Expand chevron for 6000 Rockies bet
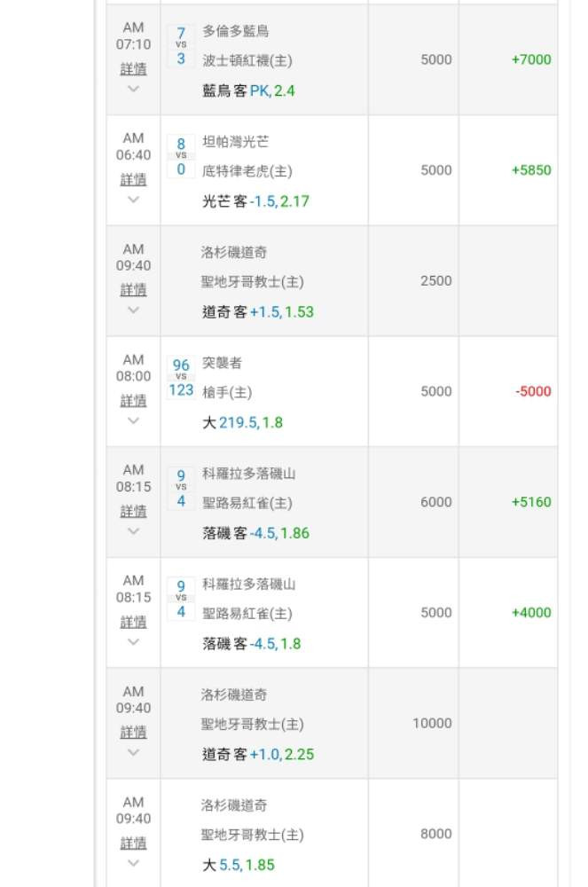Image resolution: width=588 pixels, height=887 pixels. tap(133, 531)
